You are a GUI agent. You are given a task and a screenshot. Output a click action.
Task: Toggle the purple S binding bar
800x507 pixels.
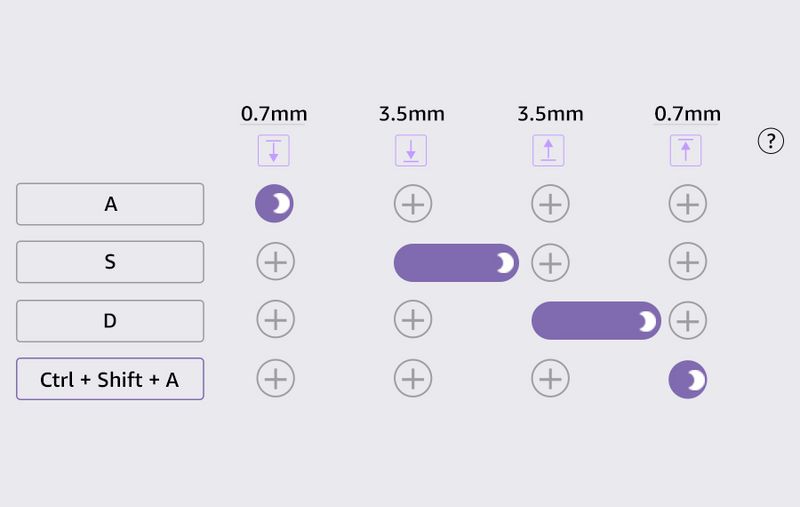[456, 262]
